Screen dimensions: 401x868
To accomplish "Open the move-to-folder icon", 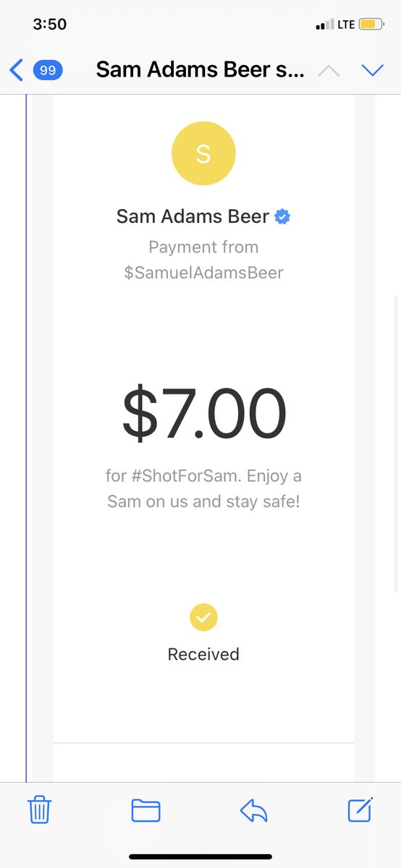I will pos(145,810).
